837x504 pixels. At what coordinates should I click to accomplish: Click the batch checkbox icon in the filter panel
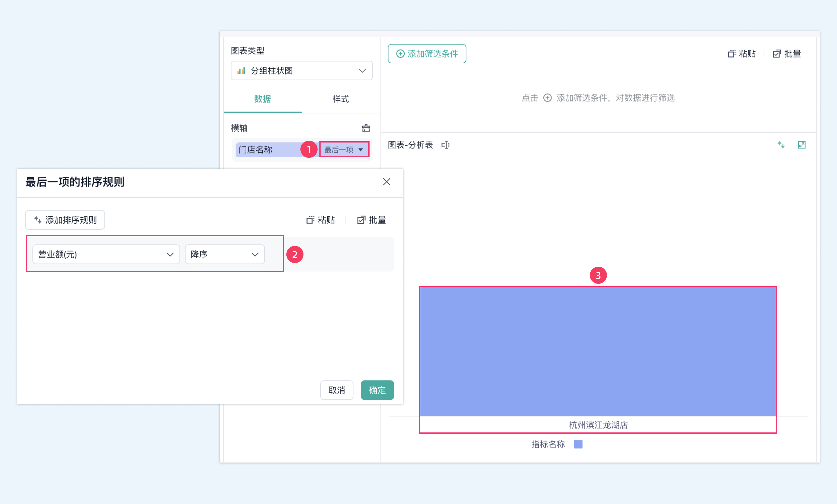click(776, 54)
